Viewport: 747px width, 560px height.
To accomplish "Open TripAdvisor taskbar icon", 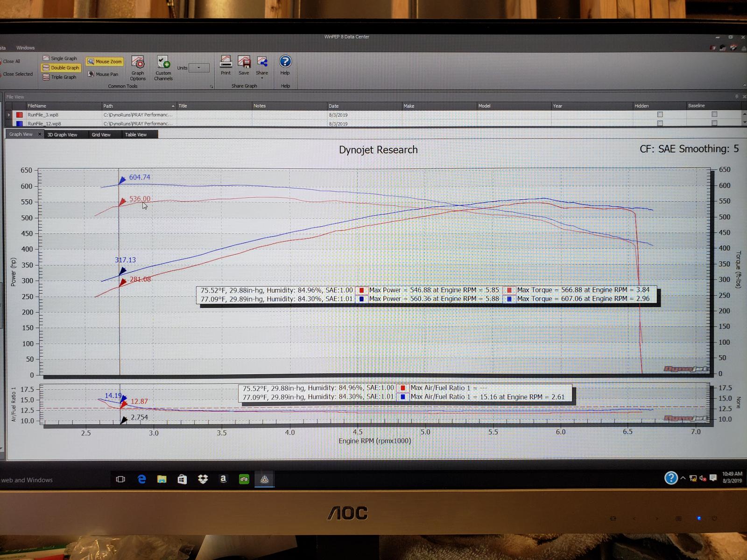I will (244, 479).
